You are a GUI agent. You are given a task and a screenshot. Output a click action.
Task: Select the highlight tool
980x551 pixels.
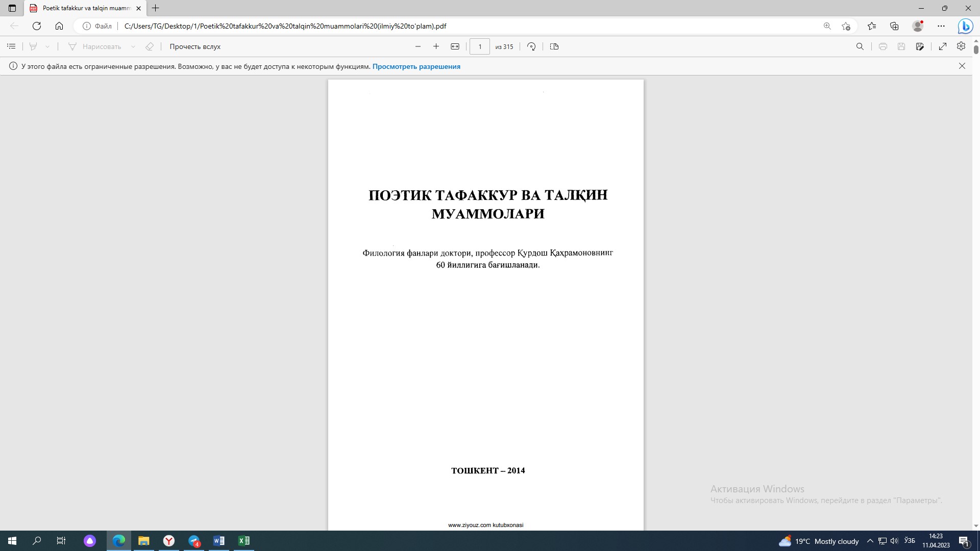[x=33, y=46]
